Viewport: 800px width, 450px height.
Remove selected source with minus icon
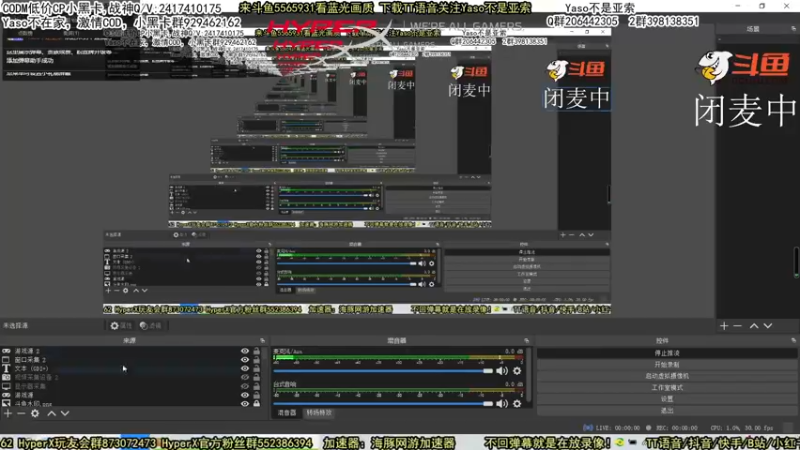tap(21, 413)
